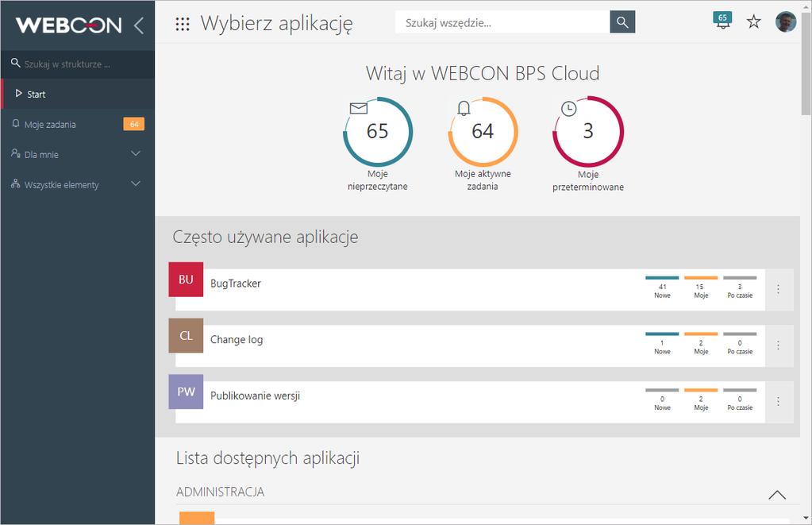Screen dimensions: 812x525
Task: Open the CL Change log app tile
Action: pos(186,335)
